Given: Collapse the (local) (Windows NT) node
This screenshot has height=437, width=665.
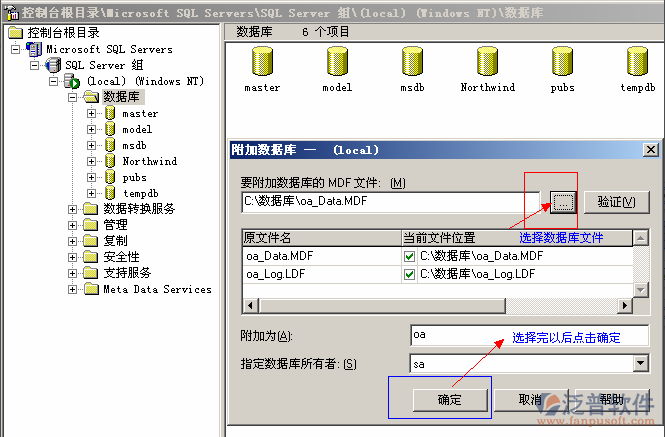Looking at the screenshot, I should tap(53, 81).
